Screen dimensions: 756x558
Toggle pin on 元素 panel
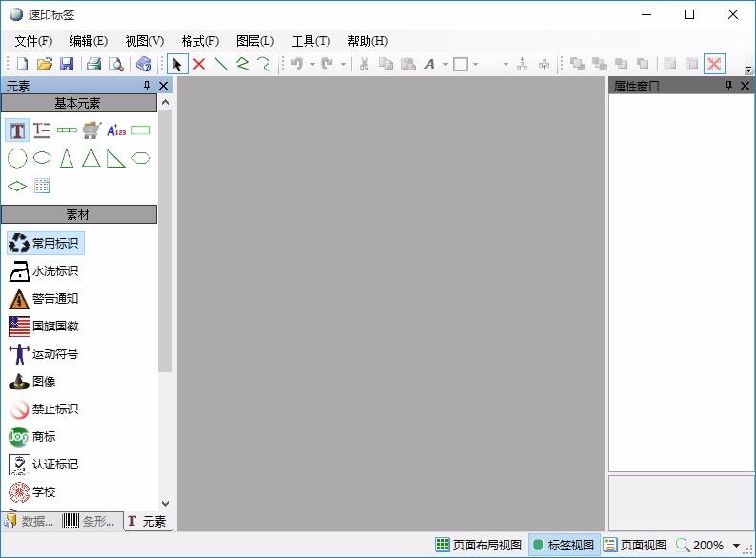(x=148, y=86)
